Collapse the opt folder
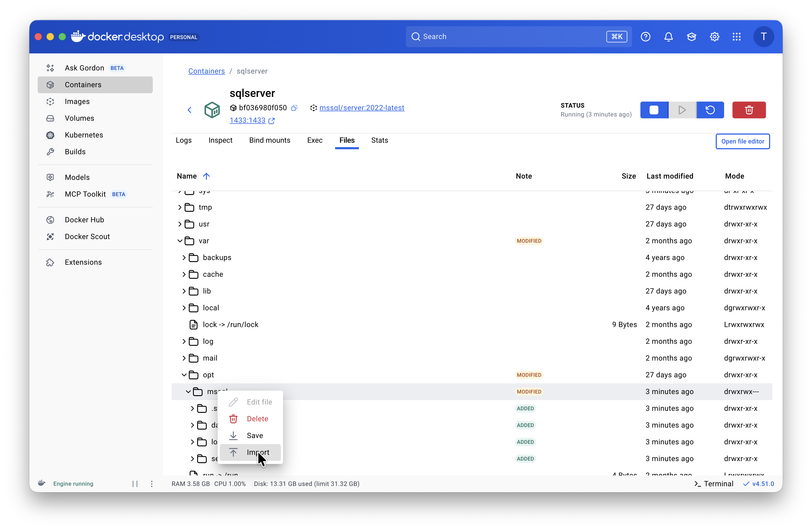The height and width of the screenshot is (531, 812). tap(184, 375)
